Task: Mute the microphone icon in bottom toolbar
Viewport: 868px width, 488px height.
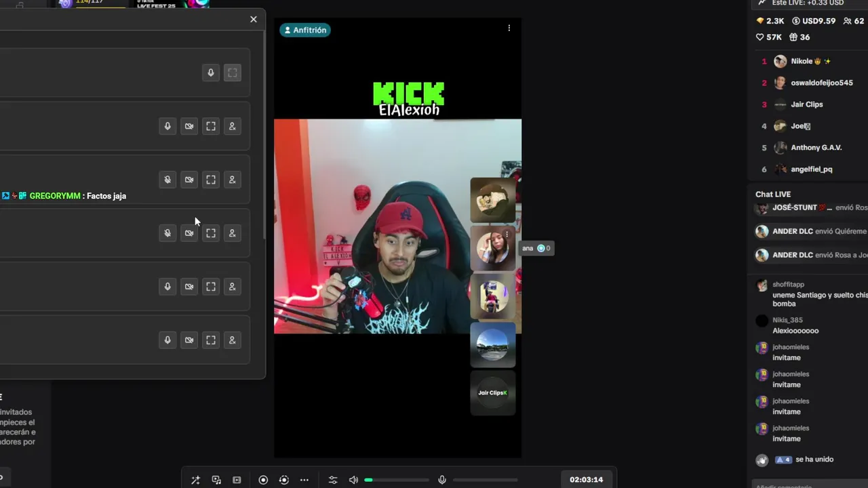Action: coord(442,480)
